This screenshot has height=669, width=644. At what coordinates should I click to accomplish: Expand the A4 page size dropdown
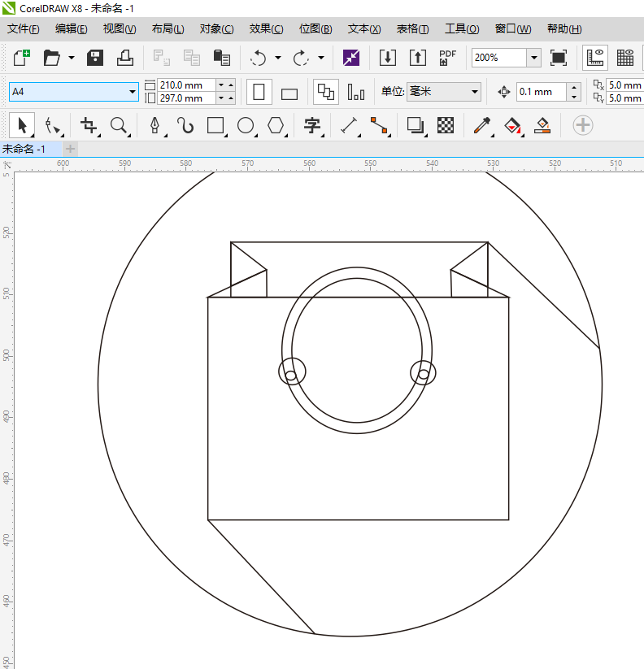pos(133,92)
